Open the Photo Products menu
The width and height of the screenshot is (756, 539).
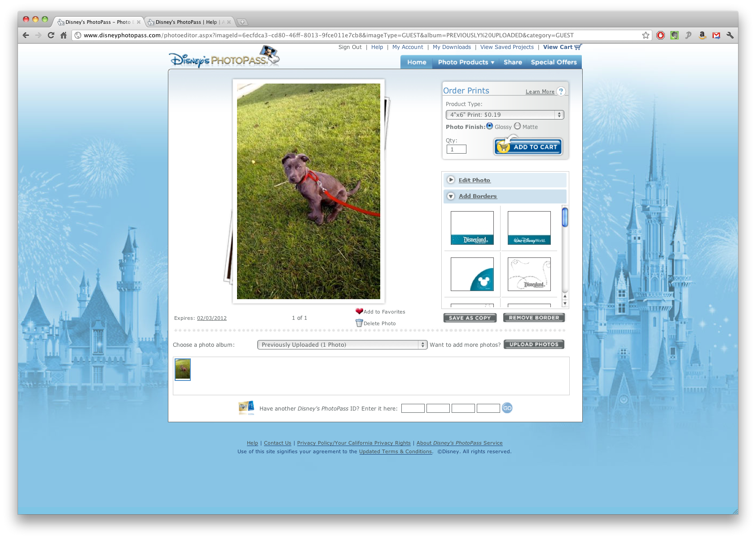click(466, 62)
